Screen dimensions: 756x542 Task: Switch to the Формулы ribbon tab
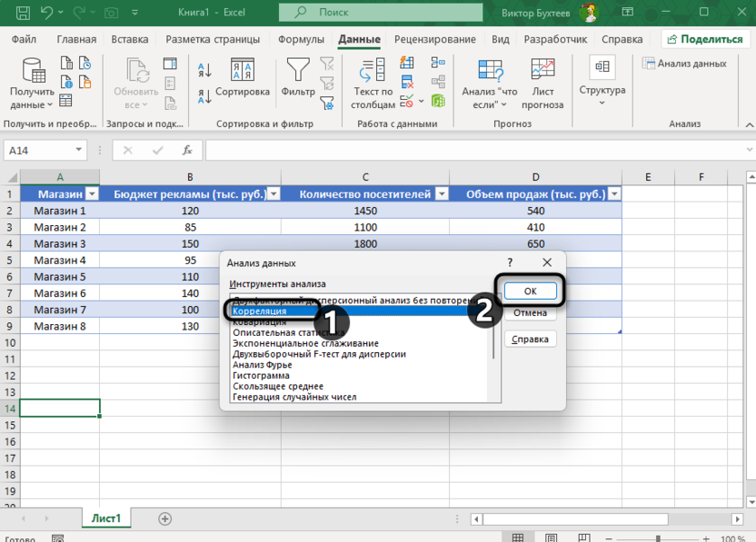(x=301, y=40)
